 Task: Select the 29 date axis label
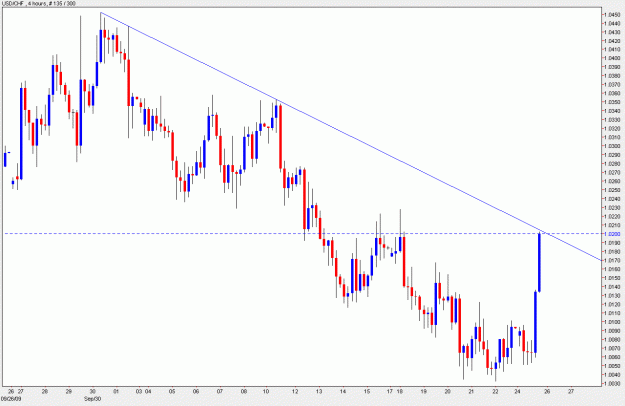click(69, 391)
